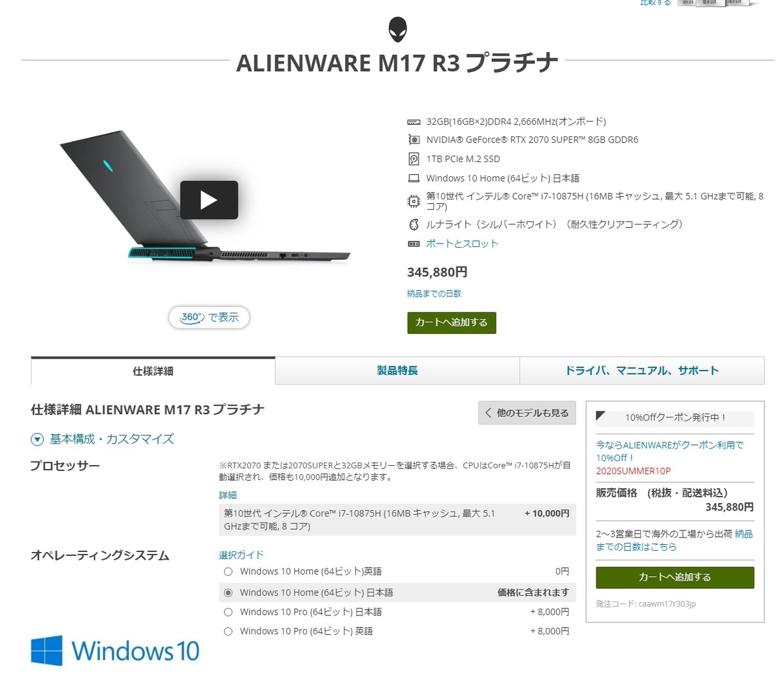This screenshot has width=784, height=680.
Task: Click the green カートへ追加する button under the price
Action: 451,323
